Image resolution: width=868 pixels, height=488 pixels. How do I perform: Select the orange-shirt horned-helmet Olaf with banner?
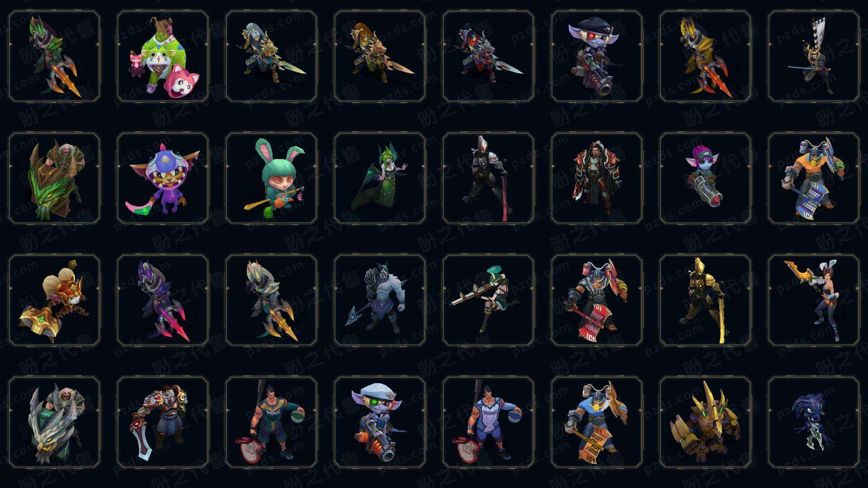[814, 178]
